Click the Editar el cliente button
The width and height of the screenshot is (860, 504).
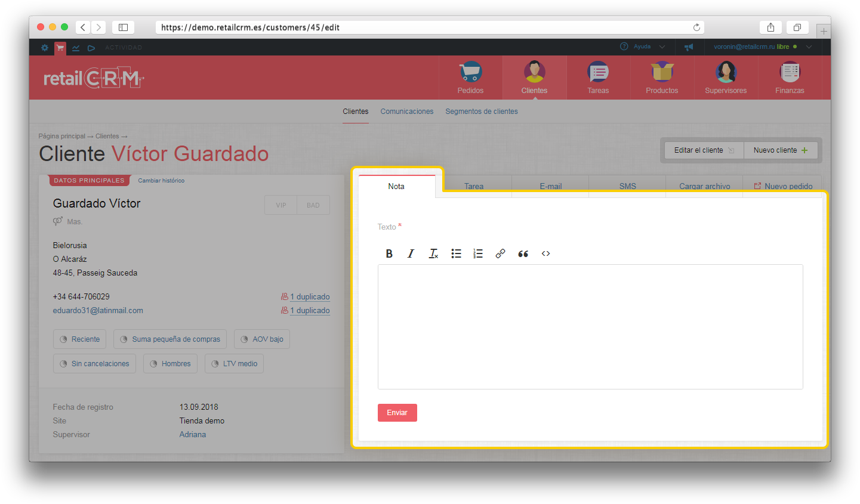704,150
